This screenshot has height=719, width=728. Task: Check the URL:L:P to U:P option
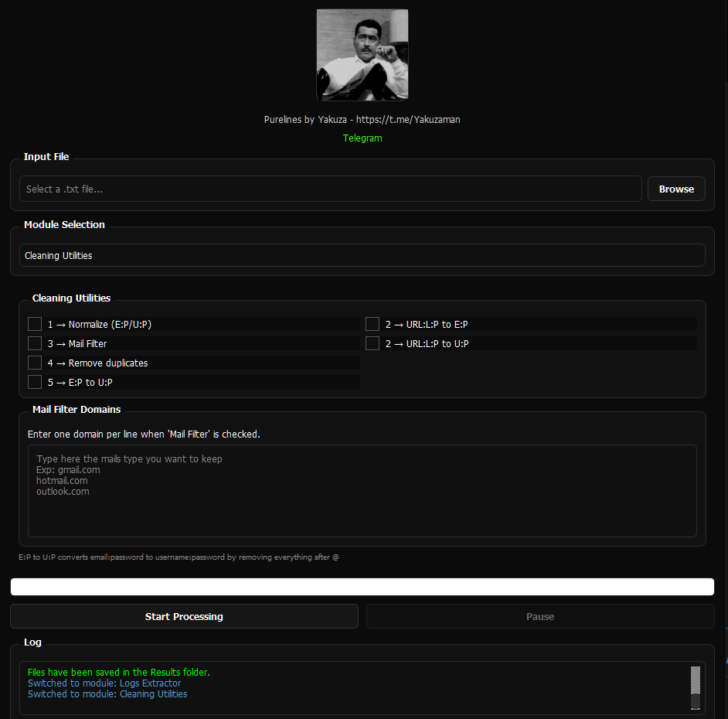[373, 343]
